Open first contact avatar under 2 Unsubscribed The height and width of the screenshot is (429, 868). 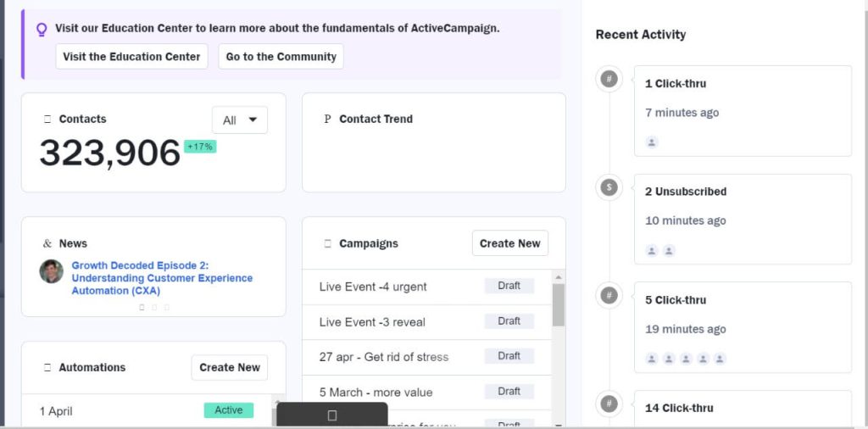click(652, 251)
